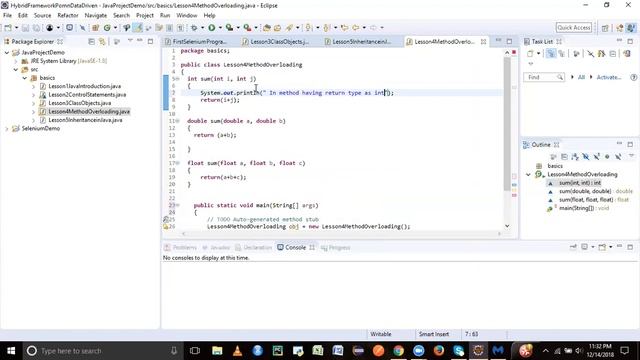The image size is (640, 360).
Task: Toggle Link with Editor in Package Explorer
Action: [x=102, y=42]
